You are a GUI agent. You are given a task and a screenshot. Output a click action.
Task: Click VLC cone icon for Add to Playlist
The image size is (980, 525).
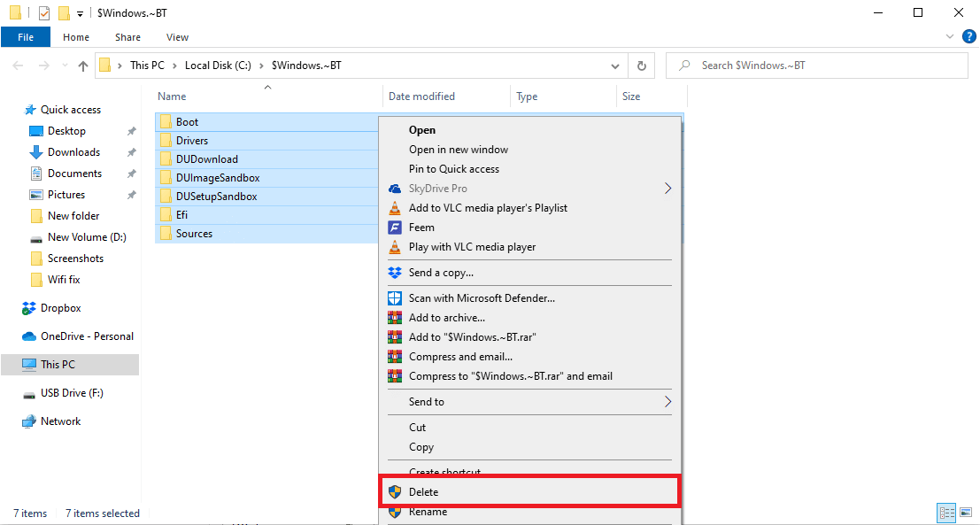pos(395,208)
